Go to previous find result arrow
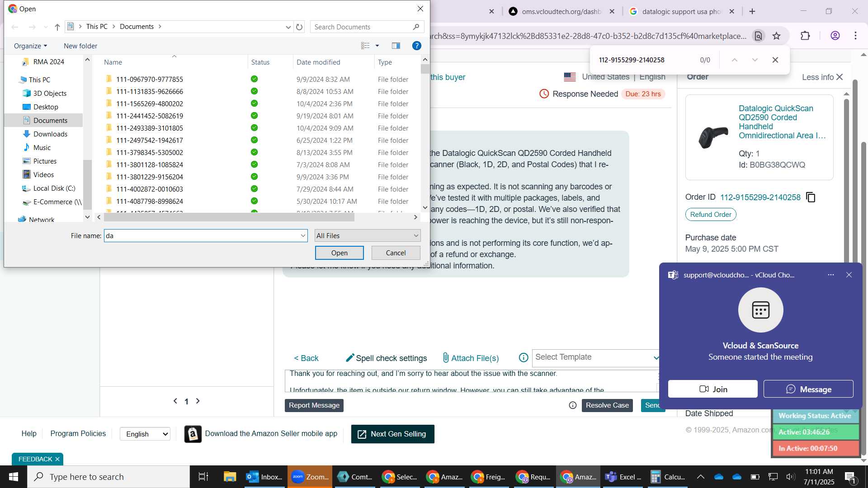The width and height of the screenshot is (868, 488). [735, 60]
